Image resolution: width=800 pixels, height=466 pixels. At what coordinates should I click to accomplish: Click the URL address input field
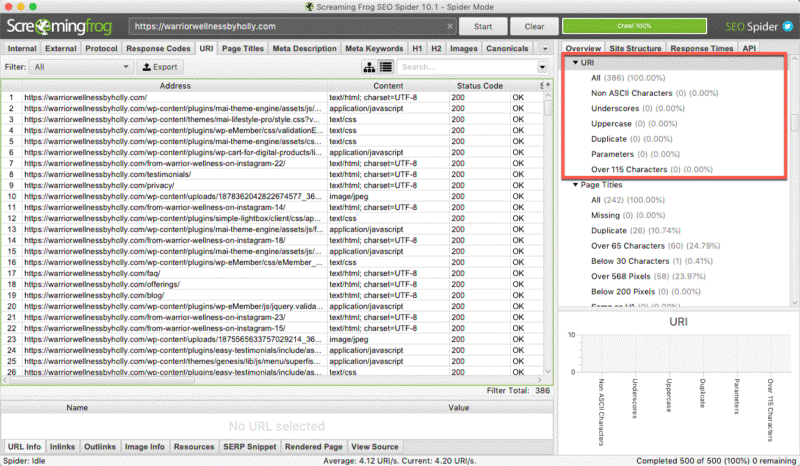(x=293, y=27)
